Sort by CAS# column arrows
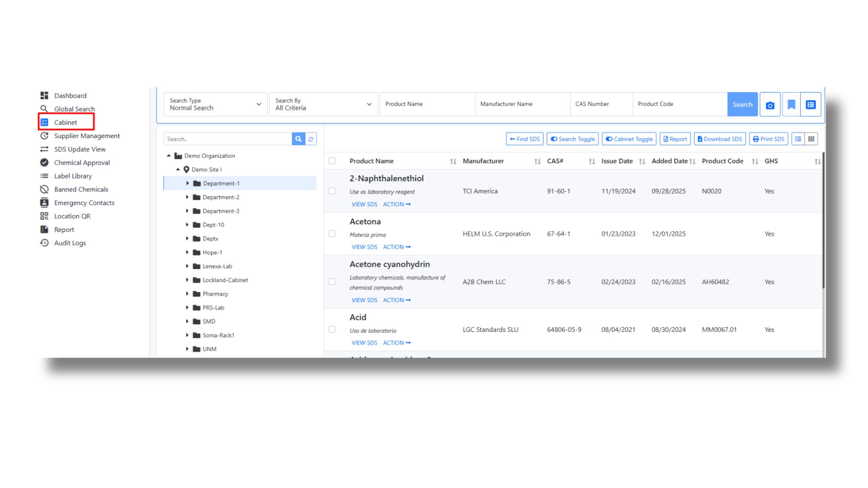This screenshot has height=488, width=868. click(592, 161)
